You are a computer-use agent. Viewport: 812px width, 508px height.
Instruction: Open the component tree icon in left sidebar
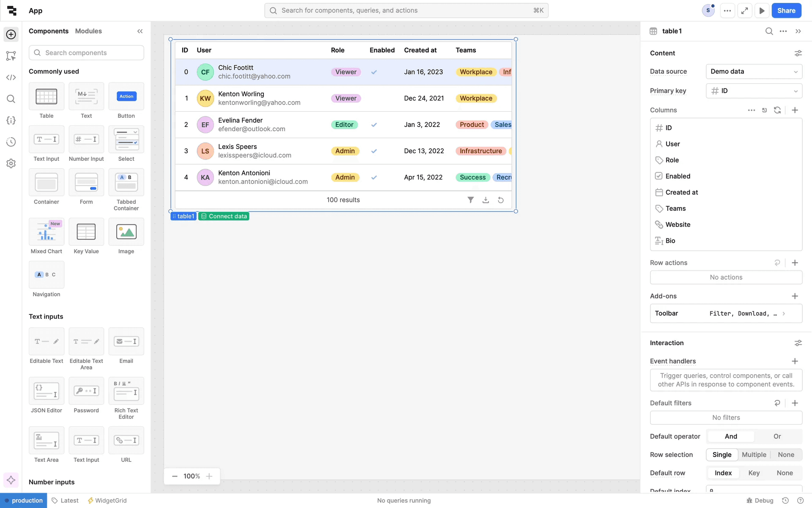tap(11, 56)
